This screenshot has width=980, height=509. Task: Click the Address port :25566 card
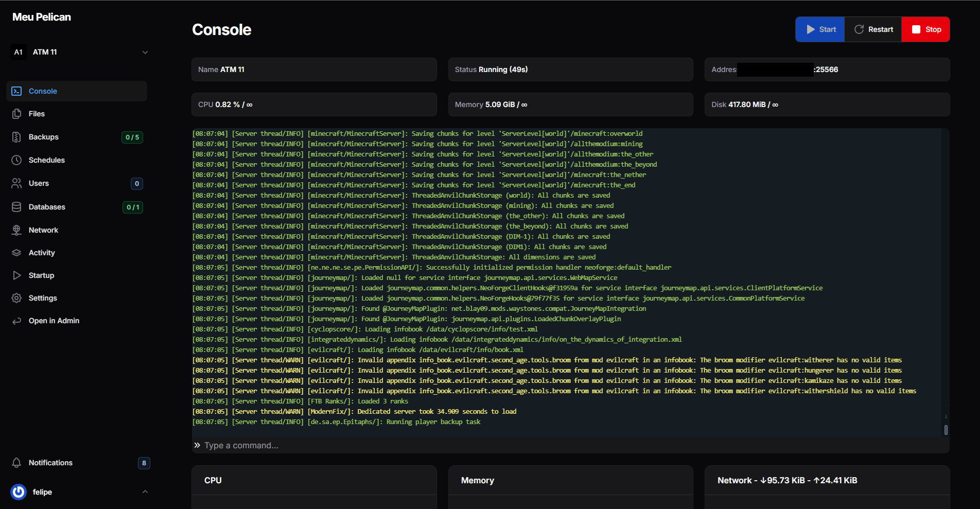[x=827, y=69]
